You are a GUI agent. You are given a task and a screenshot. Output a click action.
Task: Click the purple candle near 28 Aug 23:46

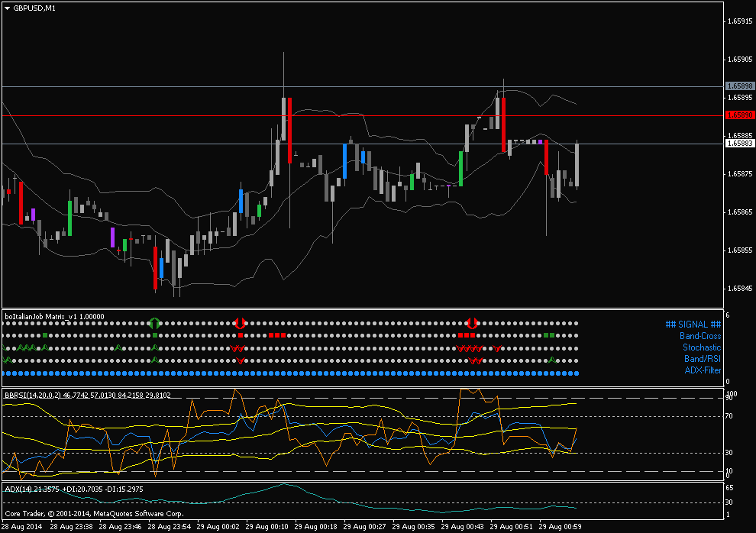tap(112, 237)
